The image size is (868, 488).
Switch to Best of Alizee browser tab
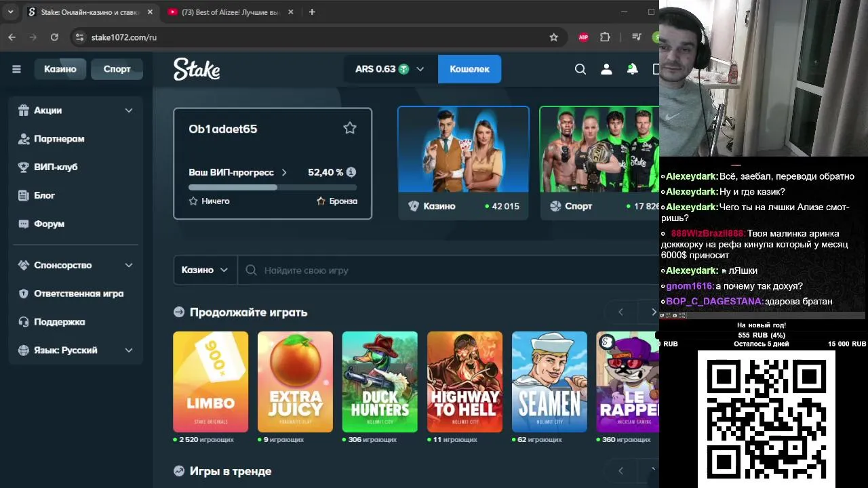[x=231, y=12]
